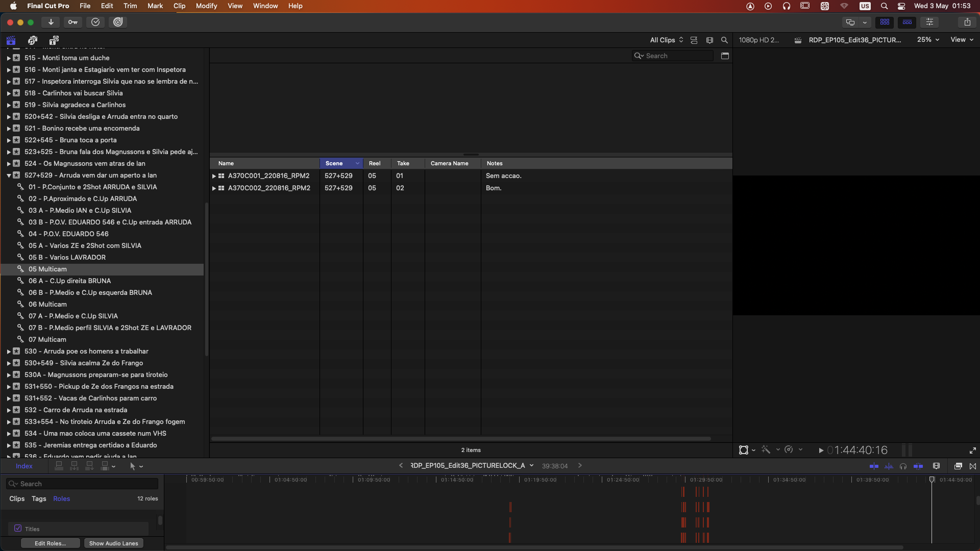Open the Modify menu
The height and width of the screenshot is (551, 980).
point(206,6)
